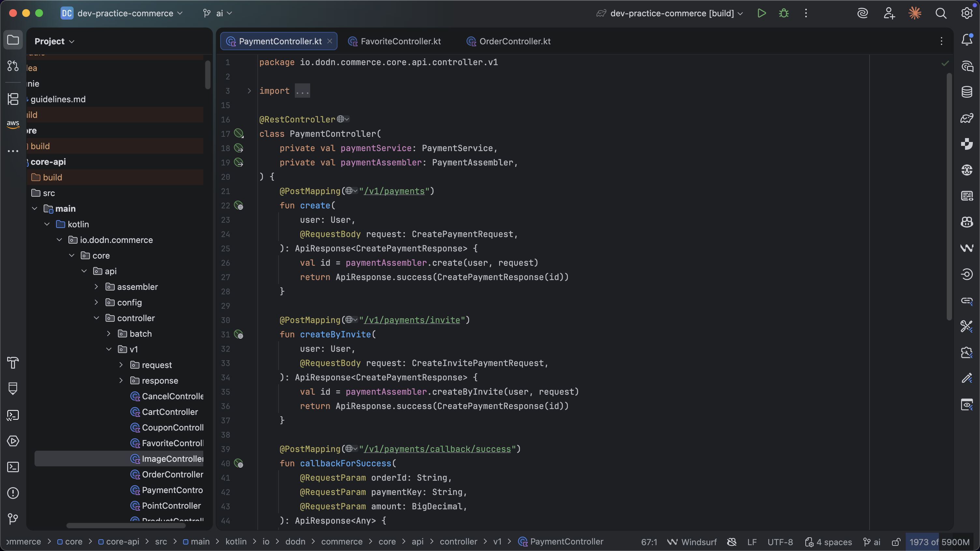The height and width of the screenshot is (551, 980).
Task: Open the Database tool window
Action: tap(967, 92)
